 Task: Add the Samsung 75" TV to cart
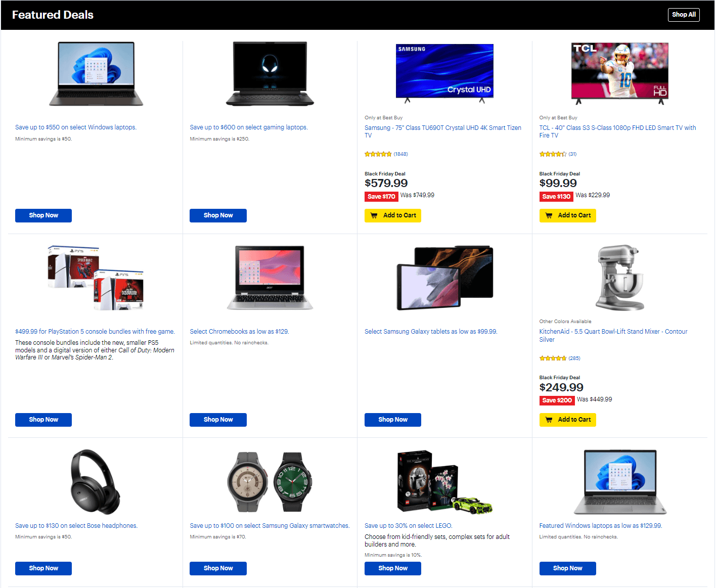coord(393,215)
